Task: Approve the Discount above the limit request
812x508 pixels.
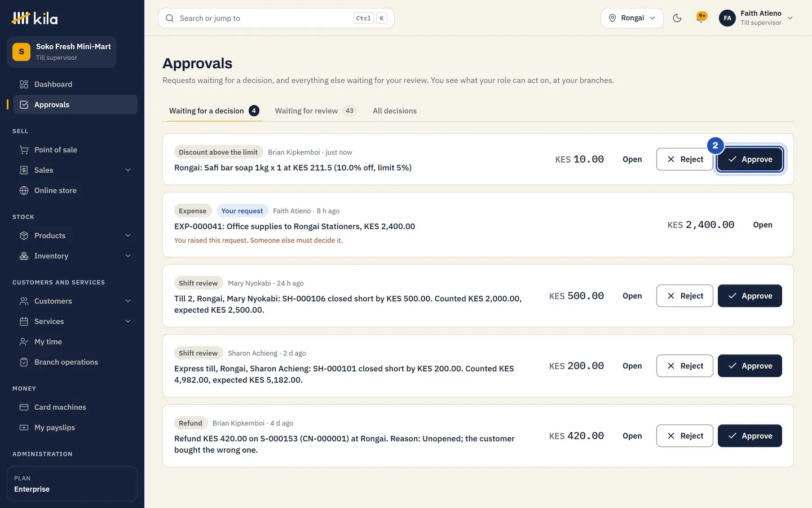Action: (750, 159)
